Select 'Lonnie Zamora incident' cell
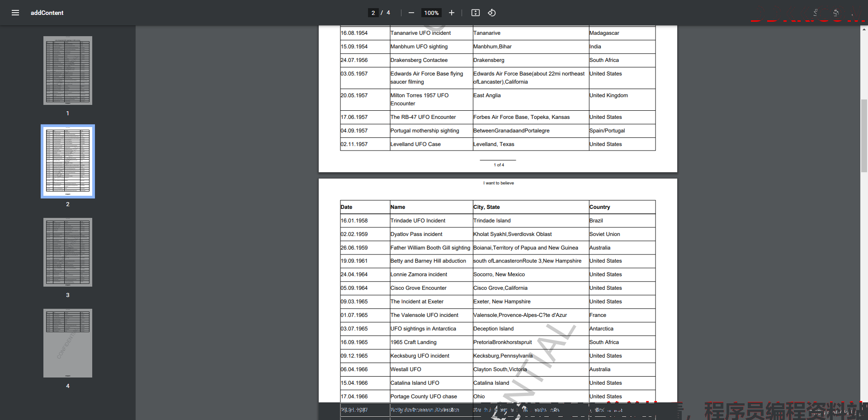868x420 pixels. tap(431, 274)
